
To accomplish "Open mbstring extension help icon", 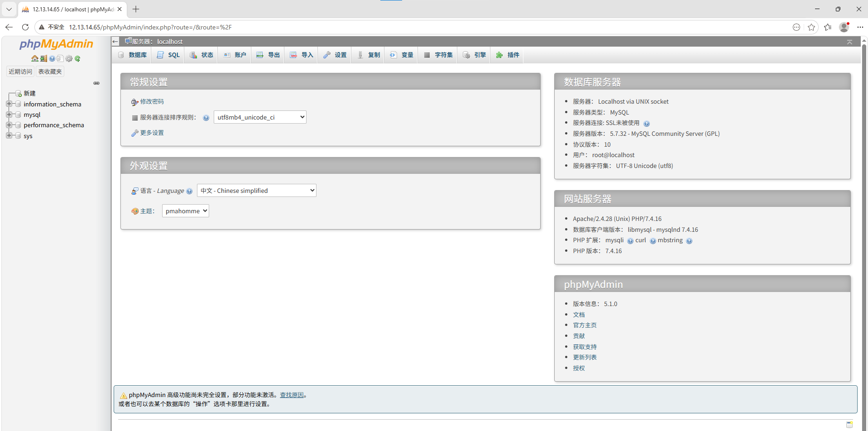I will click(689, 241).
